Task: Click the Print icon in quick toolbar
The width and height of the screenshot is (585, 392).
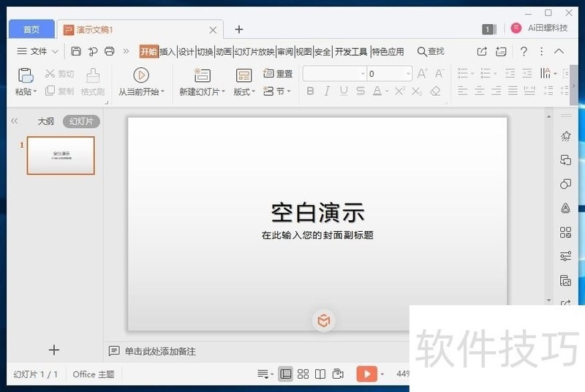Action: click(x=110, y=51)
